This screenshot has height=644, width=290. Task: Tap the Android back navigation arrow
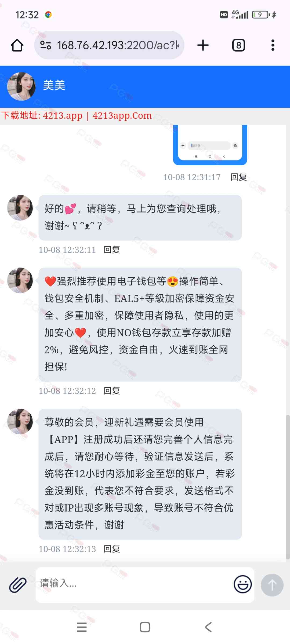[208, 627]
